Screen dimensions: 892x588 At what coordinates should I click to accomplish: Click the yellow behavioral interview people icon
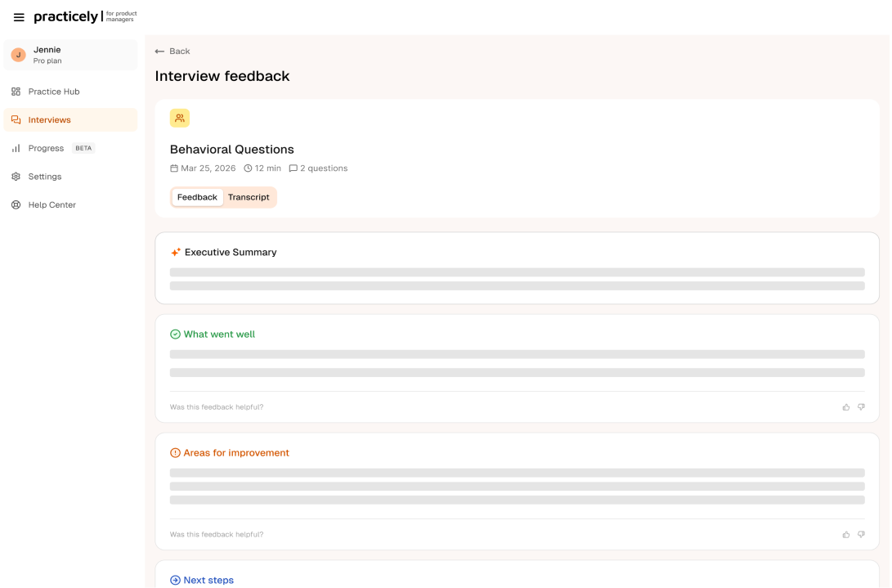(x=180, y=119)
